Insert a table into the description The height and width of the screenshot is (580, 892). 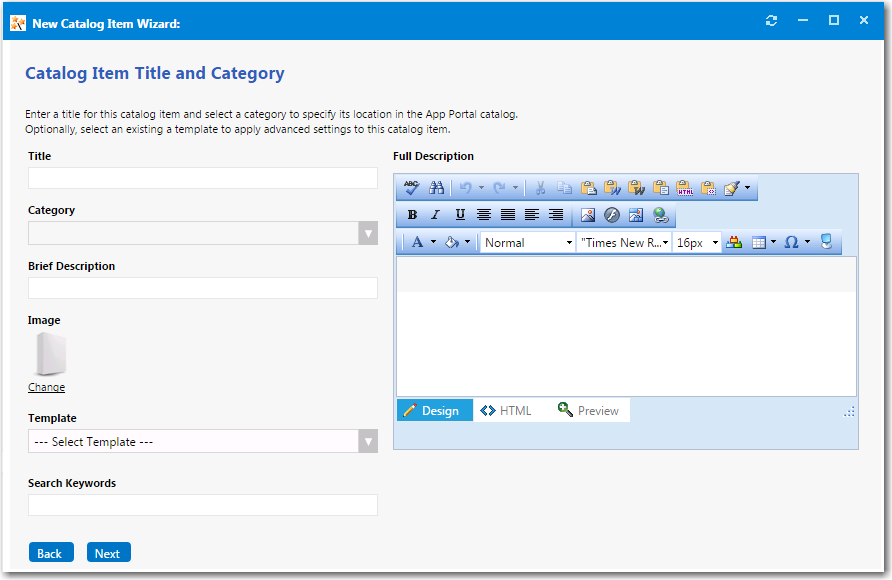758,240
